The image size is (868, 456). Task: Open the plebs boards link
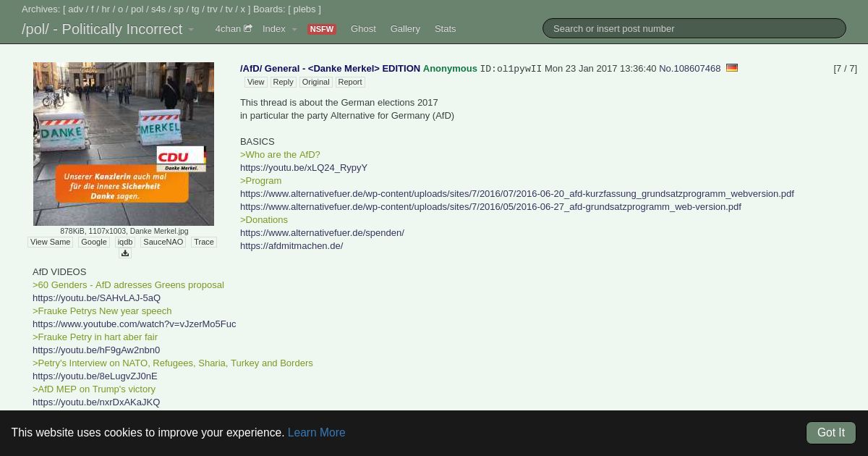(x=305, y=9)
